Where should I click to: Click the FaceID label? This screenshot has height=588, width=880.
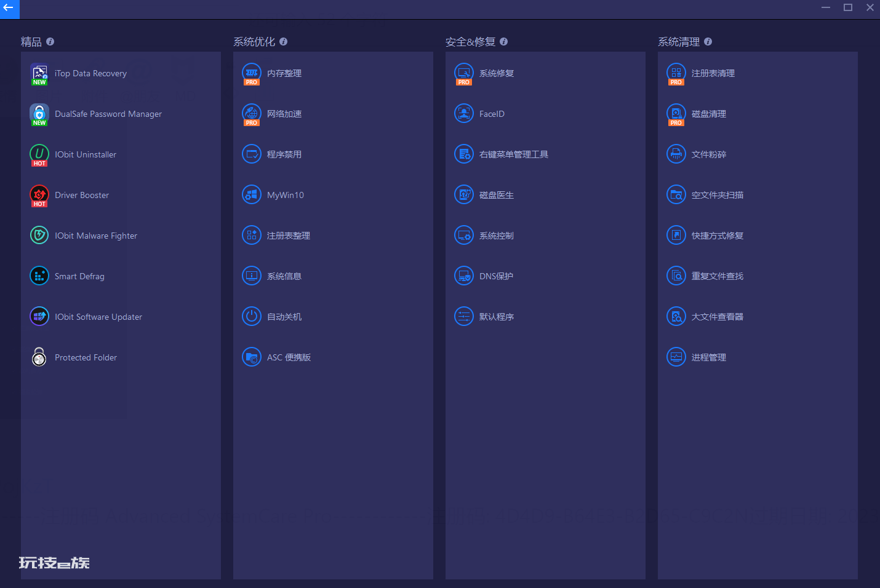point(492,114)
